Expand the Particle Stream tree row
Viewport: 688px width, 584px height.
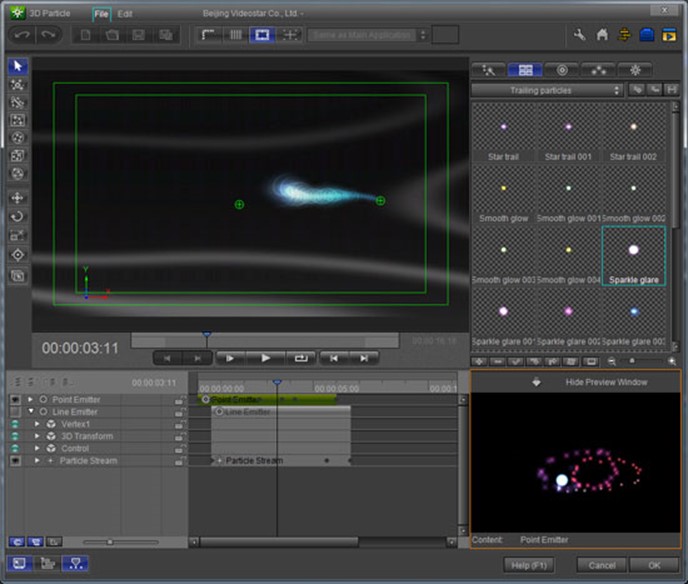point(37,461)
